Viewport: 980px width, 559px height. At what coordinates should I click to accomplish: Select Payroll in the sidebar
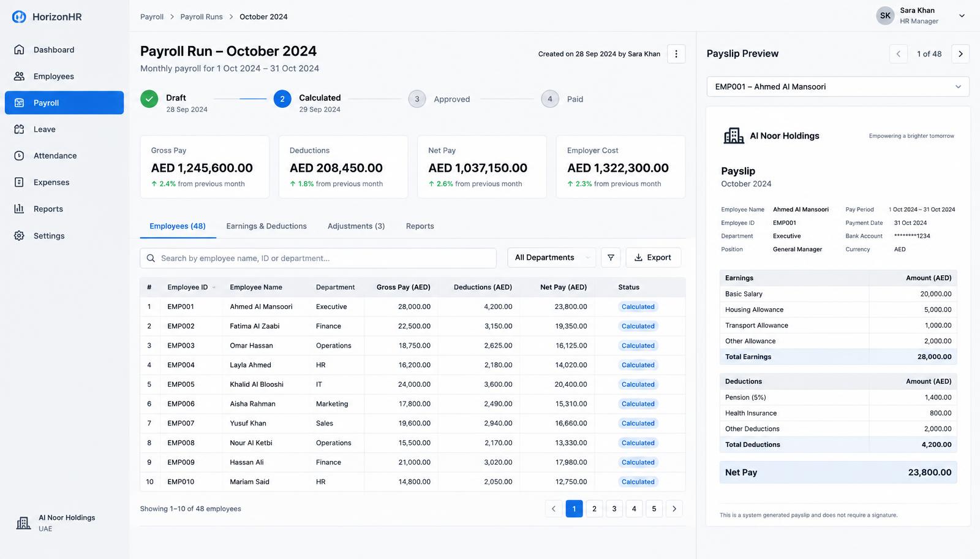pyautogui.click(x=64, y=103)
